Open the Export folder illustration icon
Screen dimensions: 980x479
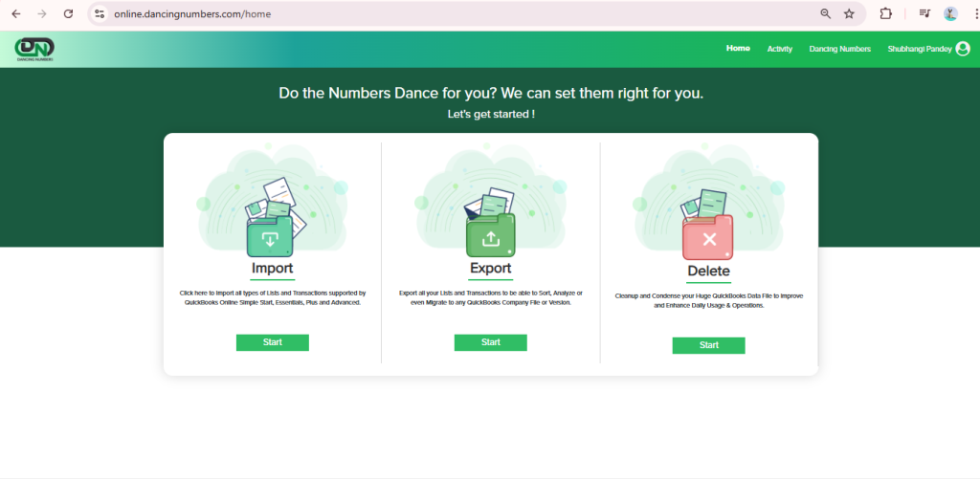click(491, 235)
